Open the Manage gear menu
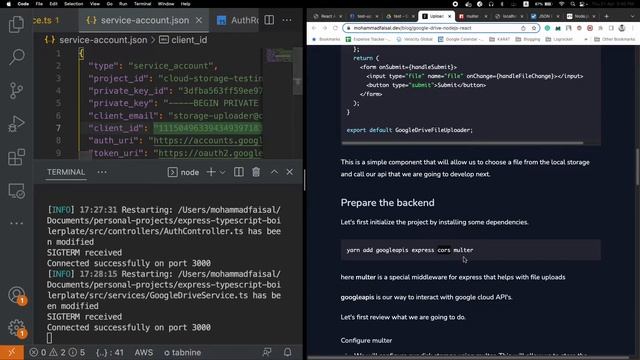 click(x=17, y=328)
